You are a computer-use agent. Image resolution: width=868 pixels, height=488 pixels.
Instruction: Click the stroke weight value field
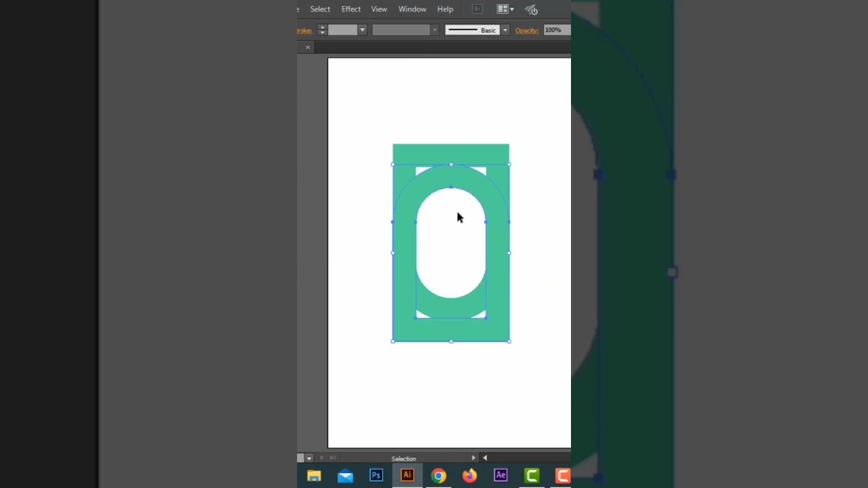342,30
